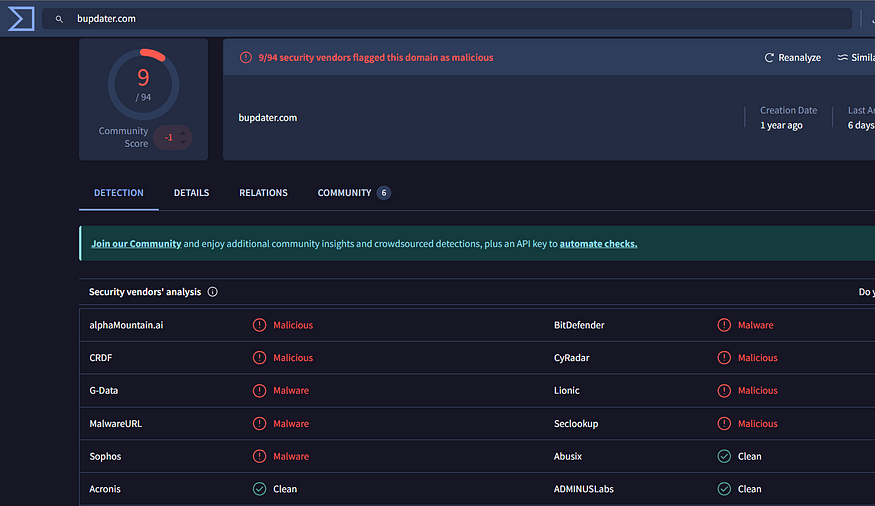
Task: Click the detection score gauge showing 9/94
Action: pos(143,84)
